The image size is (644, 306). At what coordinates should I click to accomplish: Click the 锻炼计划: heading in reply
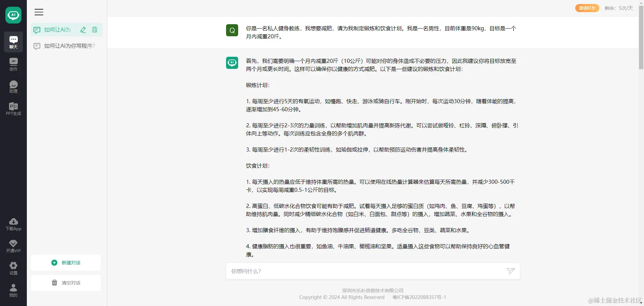pos(258,85)
